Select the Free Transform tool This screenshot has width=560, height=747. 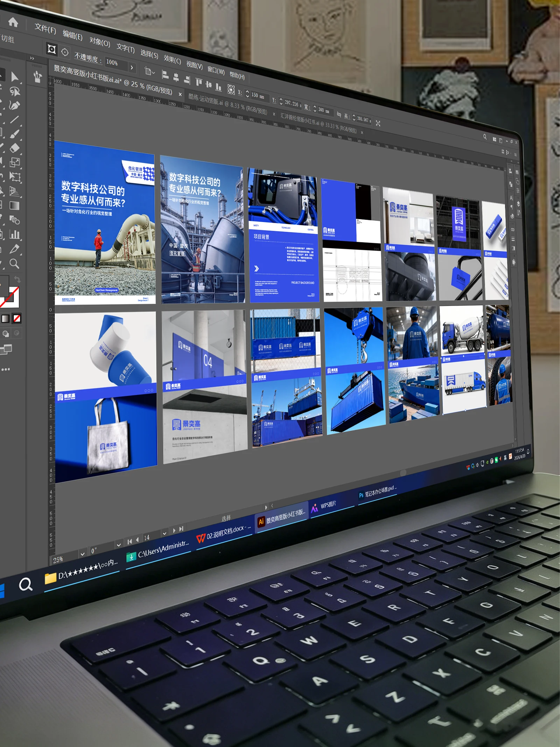pos(15,177)
